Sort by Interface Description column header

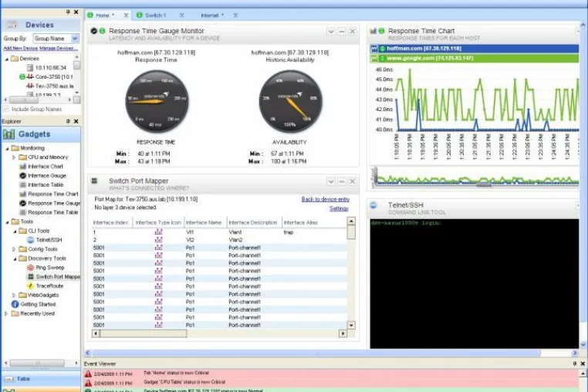coord(253,222)
